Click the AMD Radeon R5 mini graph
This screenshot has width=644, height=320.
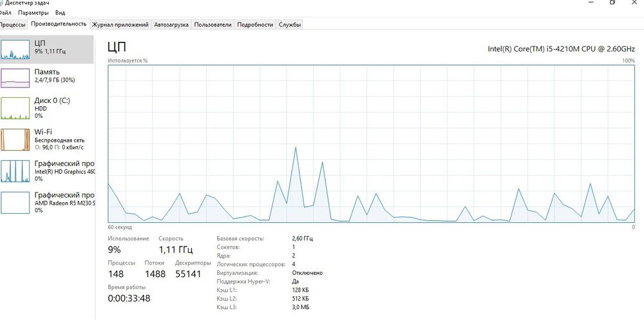click(x=15, y=203)
